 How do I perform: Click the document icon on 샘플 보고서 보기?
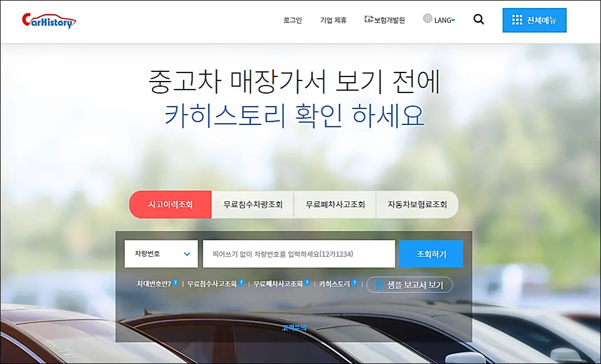tap(379, 285)
